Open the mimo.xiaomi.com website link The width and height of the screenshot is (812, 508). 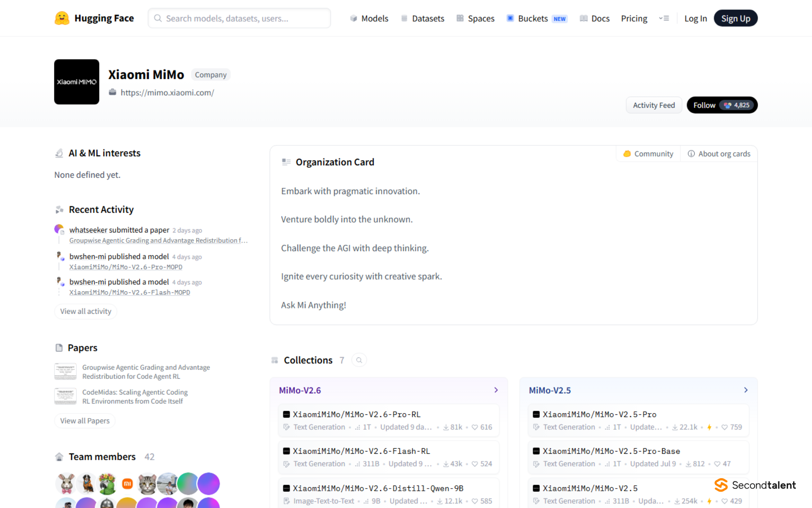point(167,93)
